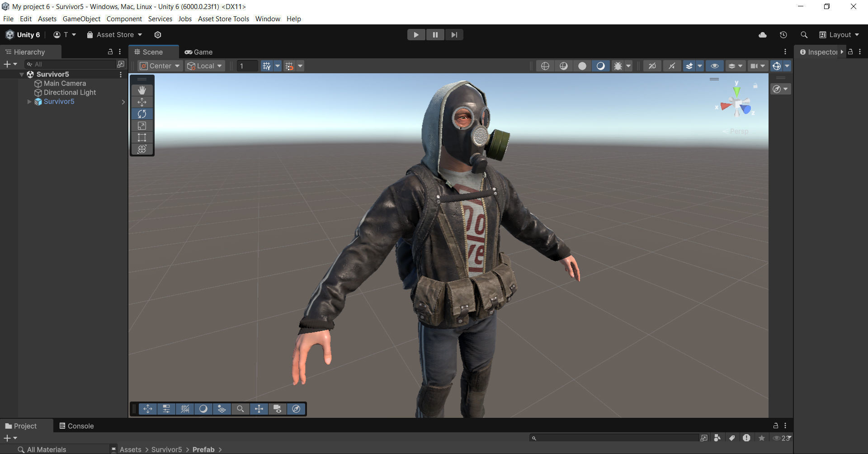
Task: Click the Assets breadcrumb in Project path
Action: click(130, 449)
